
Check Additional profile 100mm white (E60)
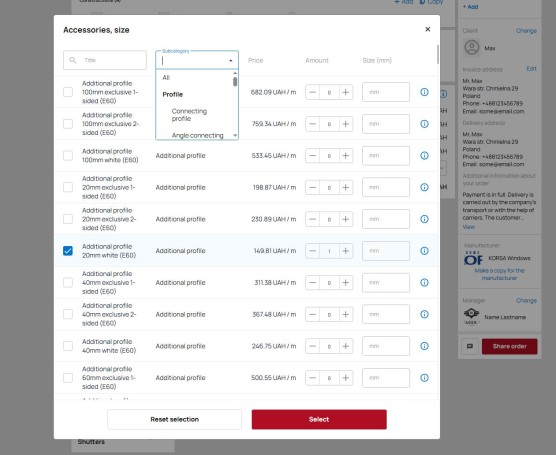click(x=68, y=155)
